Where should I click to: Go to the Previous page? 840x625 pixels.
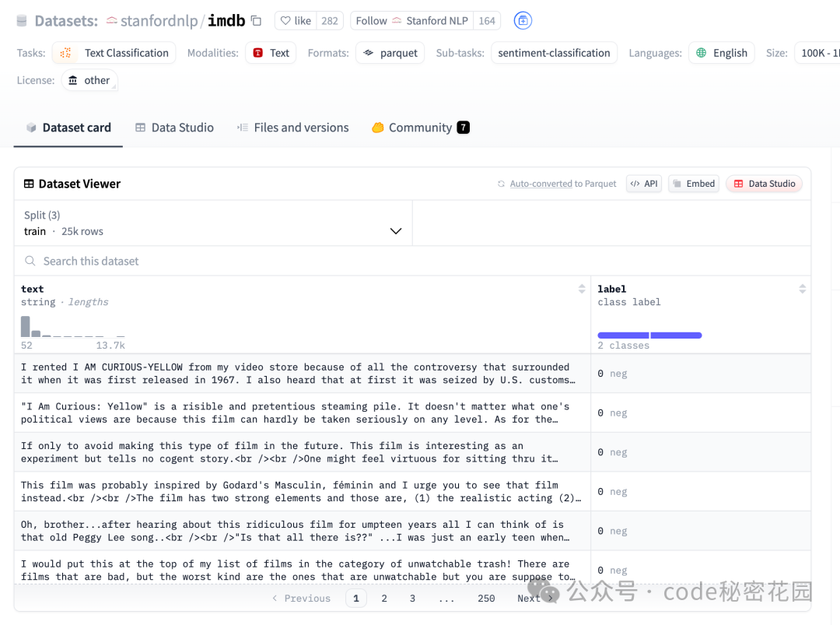pyautogui.click(x=302, y=599)
